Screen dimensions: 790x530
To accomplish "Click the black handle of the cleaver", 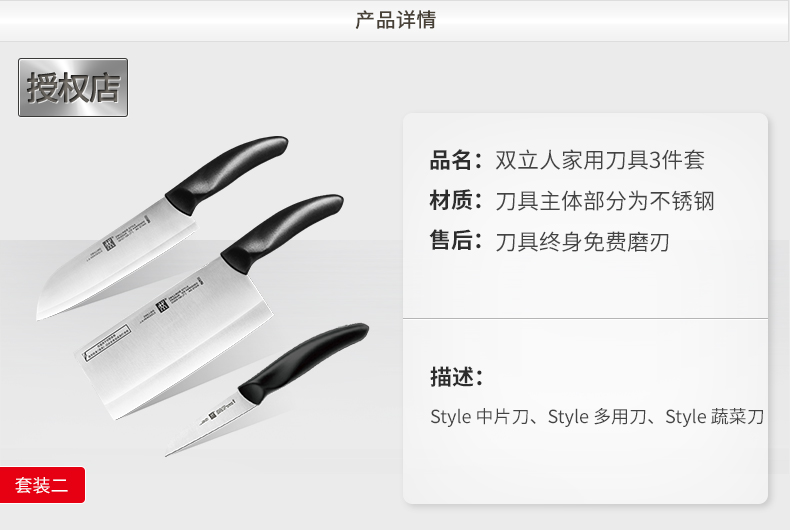I will [x=282, y=233].
